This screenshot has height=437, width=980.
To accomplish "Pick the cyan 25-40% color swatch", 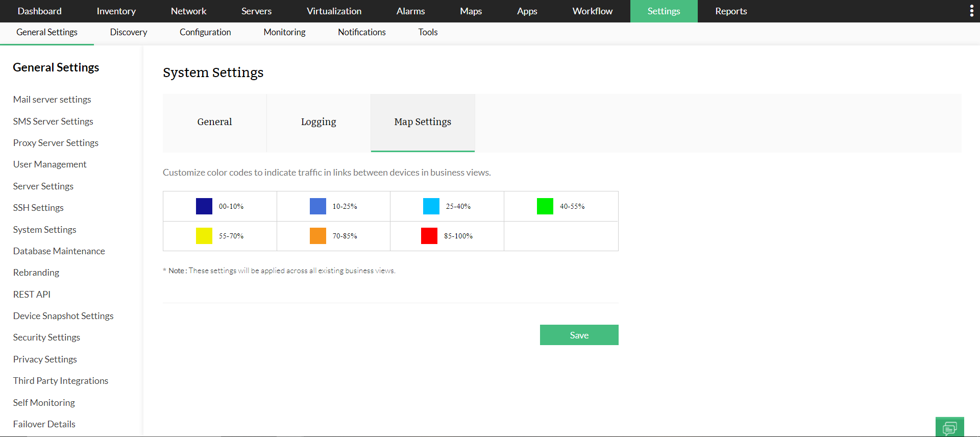I will 431,206.
